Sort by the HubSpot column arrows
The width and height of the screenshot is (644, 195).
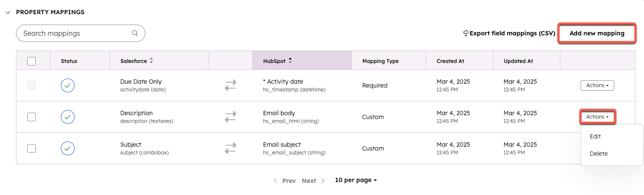coord(290,61)
